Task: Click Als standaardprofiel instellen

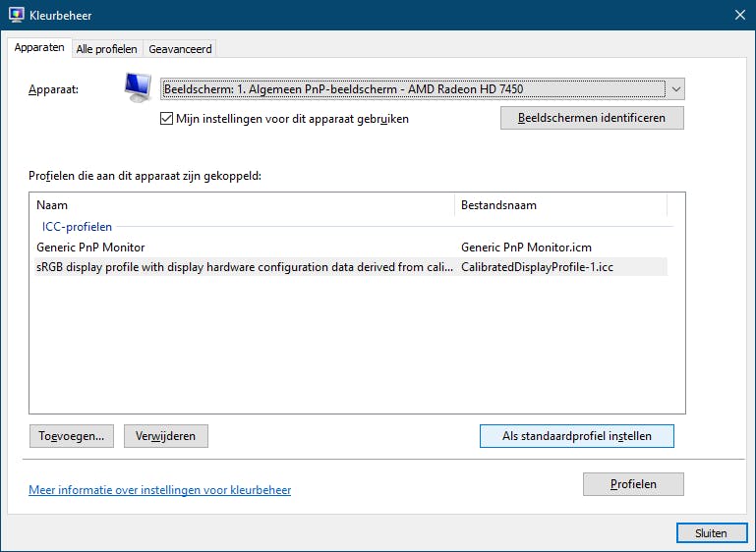Action: click(x=576, y=436)
